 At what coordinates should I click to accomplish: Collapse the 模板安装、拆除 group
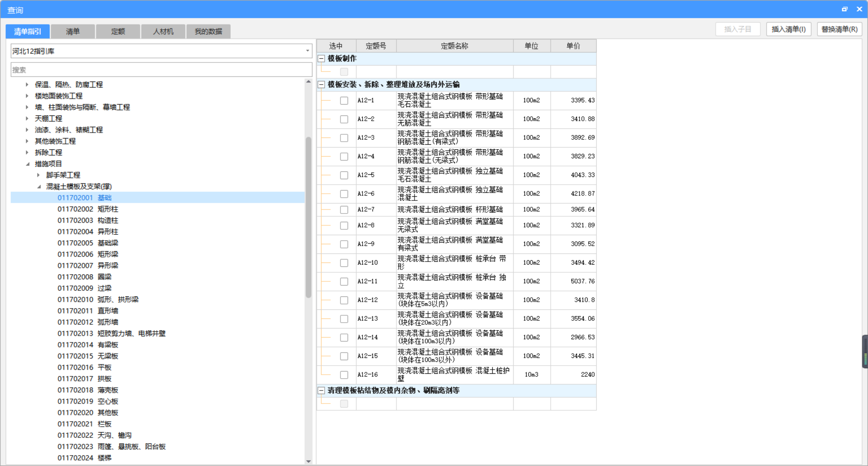pos(321,85)
